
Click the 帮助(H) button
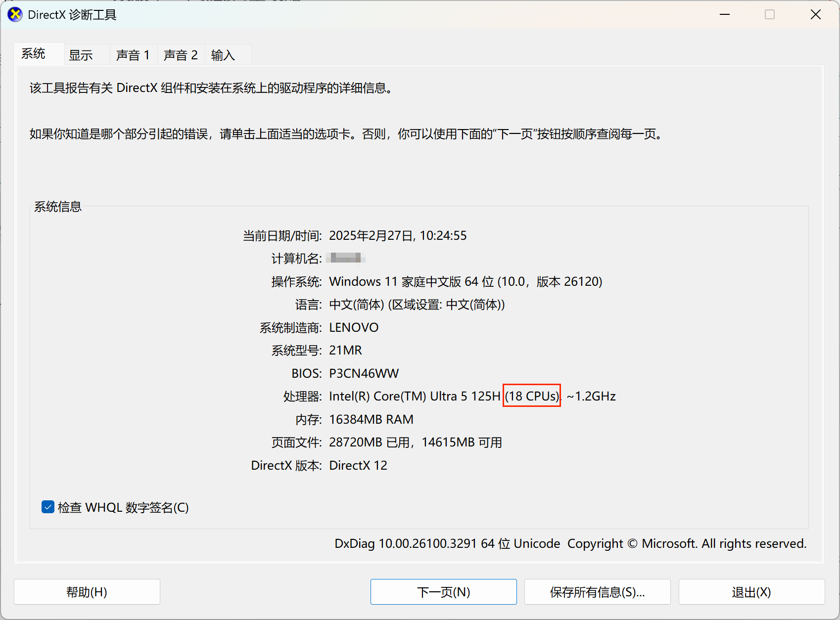click(87, 592)
